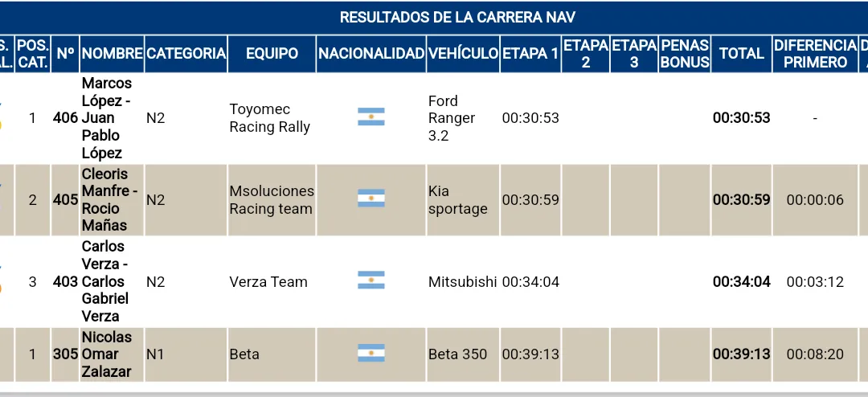
Task: Click the PENAS BONUS column header
Action: pyautogui.click(x=685, y=54)
